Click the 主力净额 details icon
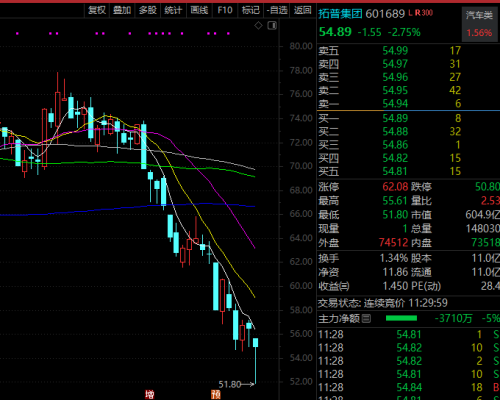This screenshot has width=500, height=400. [366, 319]
